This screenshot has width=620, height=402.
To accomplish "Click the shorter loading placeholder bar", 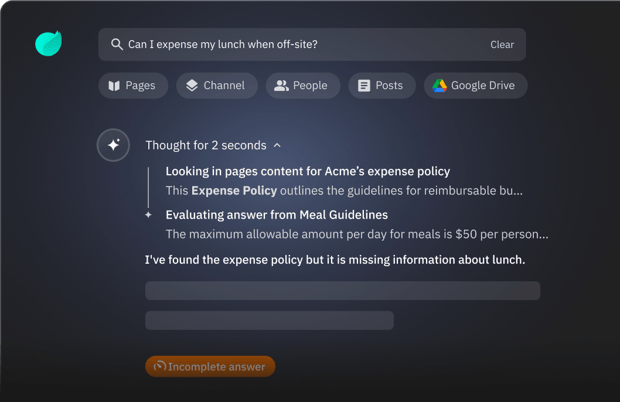I will coord(269,320).
